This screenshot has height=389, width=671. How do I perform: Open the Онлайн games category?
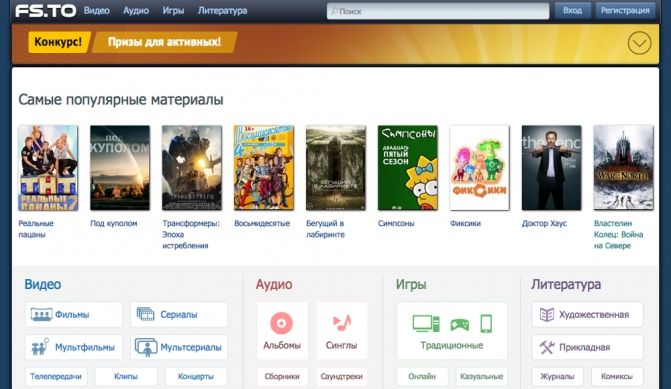(x=422, y=377)
